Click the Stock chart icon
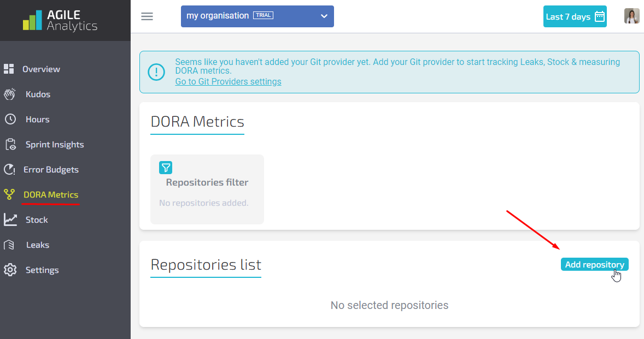Viewport: 644px width, 339px height. click(10, 220)
